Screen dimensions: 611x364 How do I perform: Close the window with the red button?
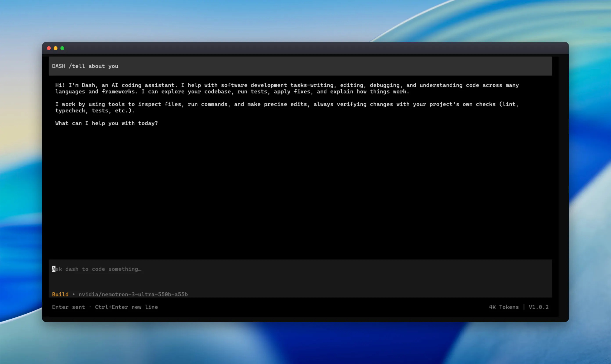(x=49, y=48)
